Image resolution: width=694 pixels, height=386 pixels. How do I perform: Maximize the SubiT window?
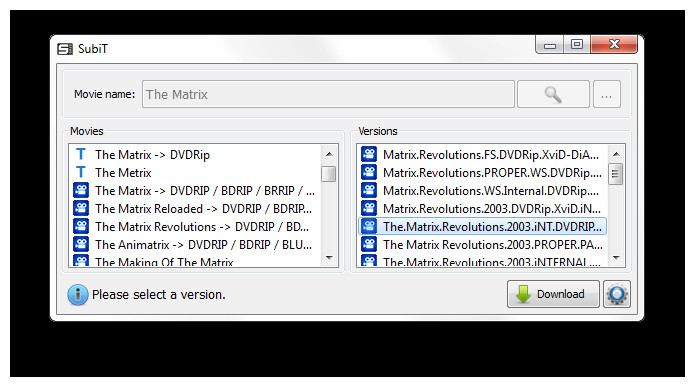coord(577,45)
